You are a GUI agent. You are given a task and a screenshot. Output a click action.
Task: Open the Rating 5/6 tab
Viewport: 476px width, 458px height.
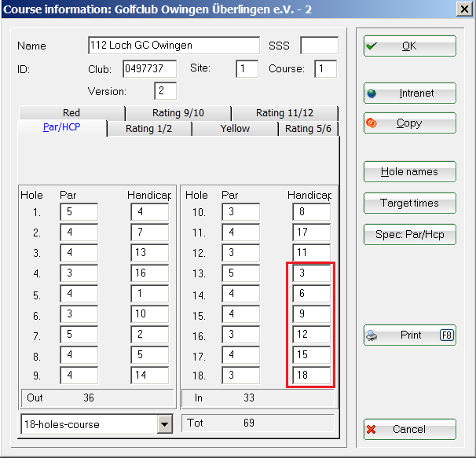[308, 129]
